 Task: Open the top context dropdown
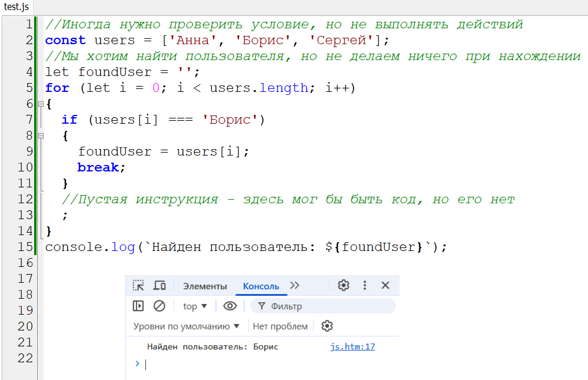195,306
